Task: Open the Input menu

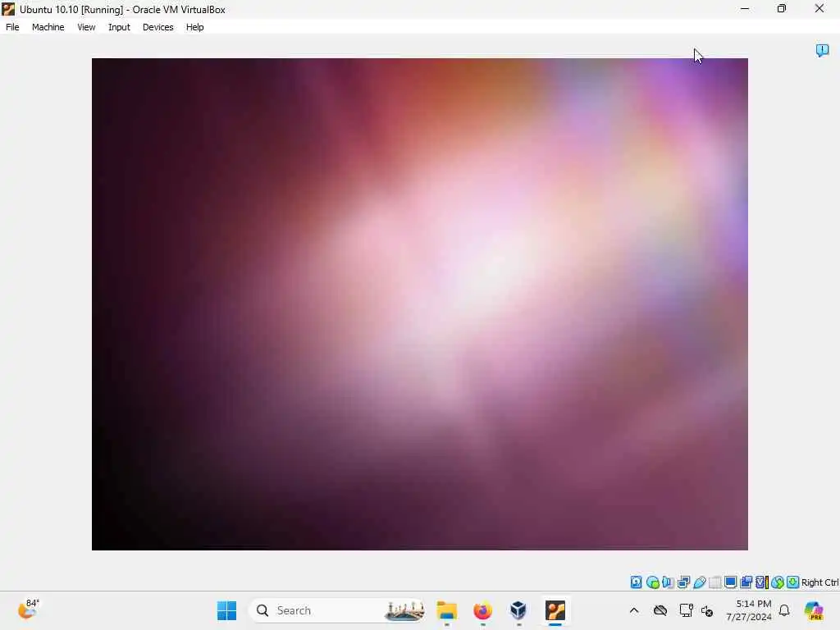Action: (x=119, y=27)
